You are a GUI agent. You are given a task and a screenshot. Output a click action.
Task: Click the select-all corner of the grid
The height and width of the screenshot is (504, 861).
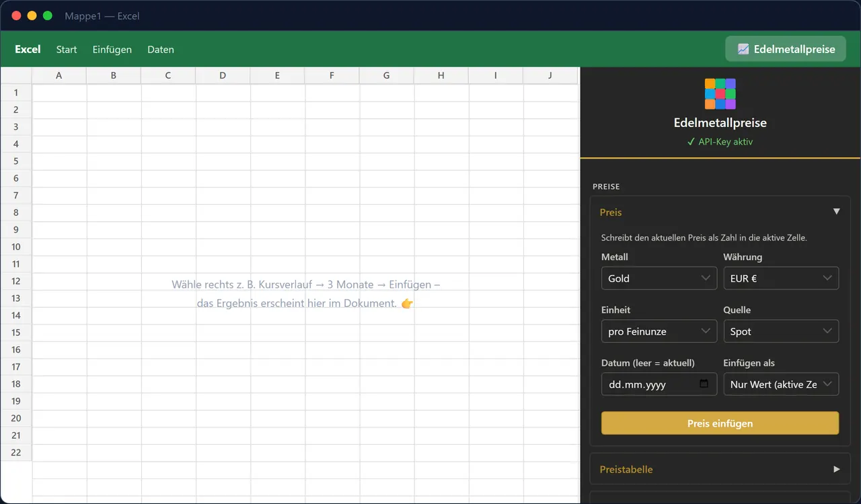tap(16, 75)
